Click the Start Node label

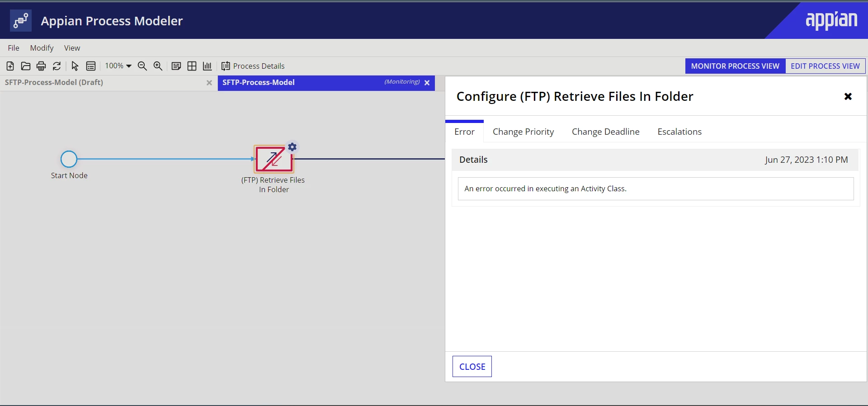coord(69,175)
